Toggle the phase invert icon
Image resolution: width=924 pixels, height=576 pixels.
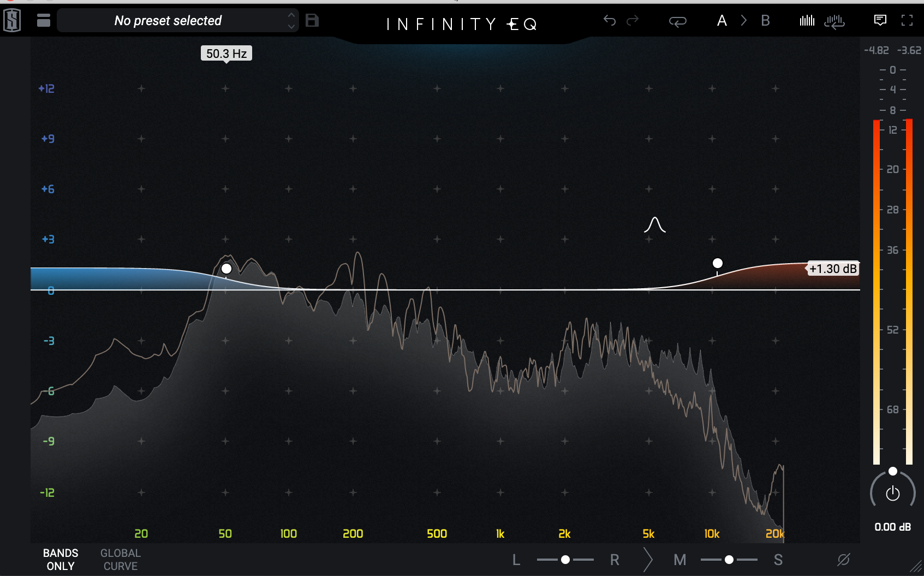pos(844,560)
